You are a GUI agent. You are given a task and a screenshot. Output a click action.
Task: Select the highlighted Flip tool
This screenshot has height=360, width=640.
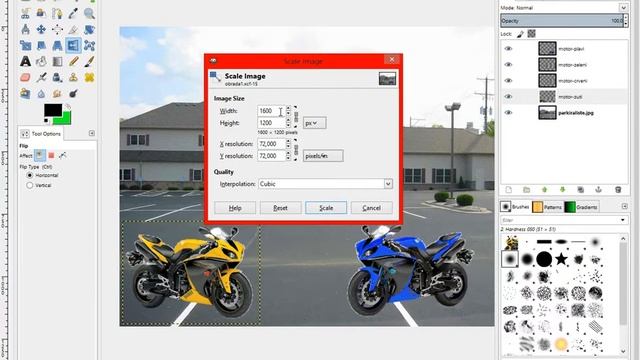point(73,45)
